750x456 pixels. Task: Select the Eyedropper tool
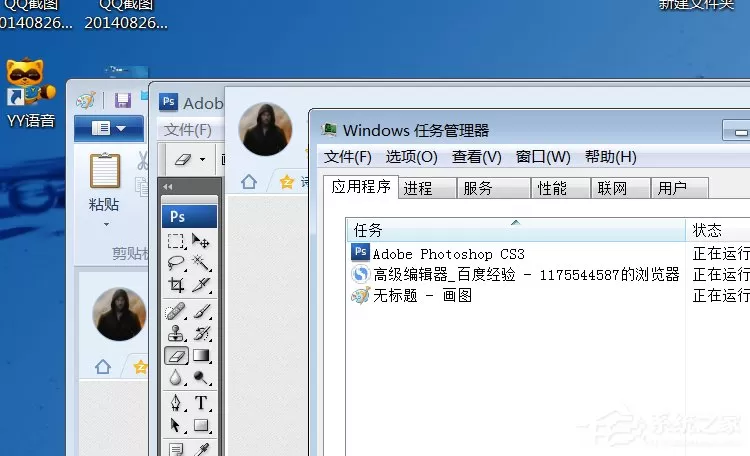tap(202, 449)
